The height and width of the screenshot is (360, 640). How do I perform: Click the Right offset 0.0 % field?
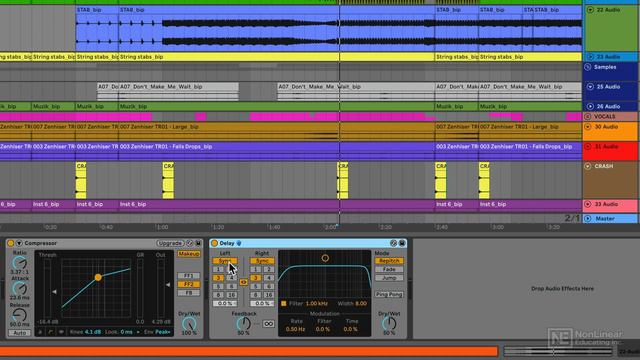pos(262,303)
